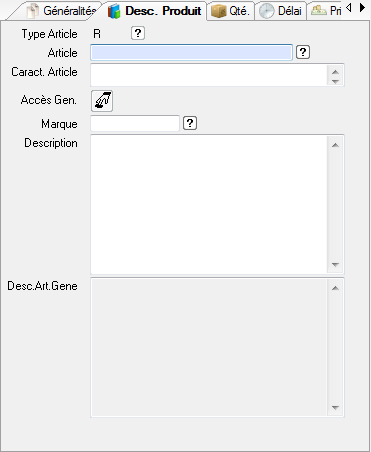The image size is (371, 452).
Task: Click inside the Marque text field
Action: click(x=135, y=123)
